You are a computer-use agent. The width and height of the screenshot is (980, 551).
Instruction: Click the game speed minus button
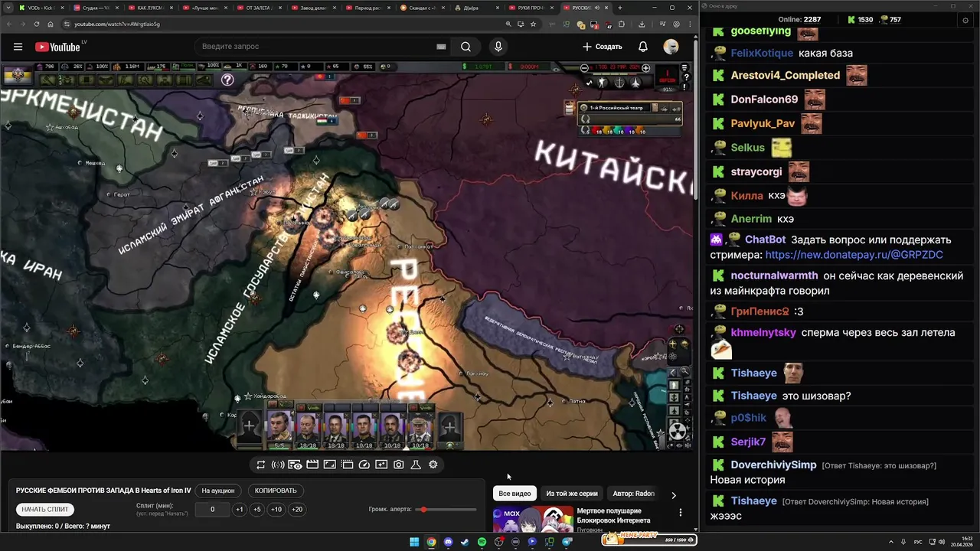coord(584,68)
